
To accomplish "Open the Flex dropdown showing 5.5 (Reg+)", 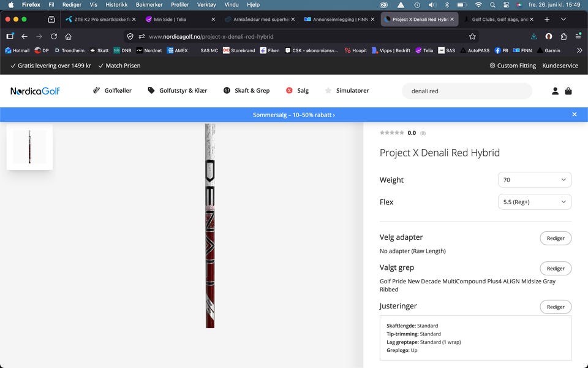I will click(x=534, y=202).
